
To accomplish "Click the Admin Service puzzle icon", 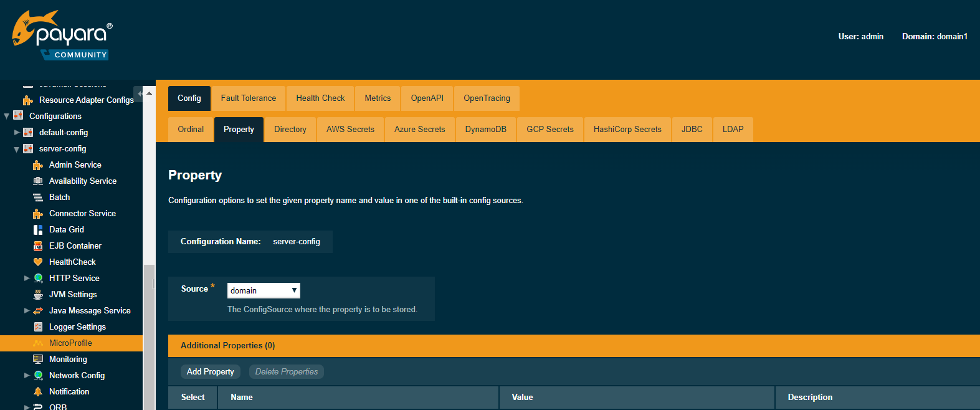I will 38,165.
